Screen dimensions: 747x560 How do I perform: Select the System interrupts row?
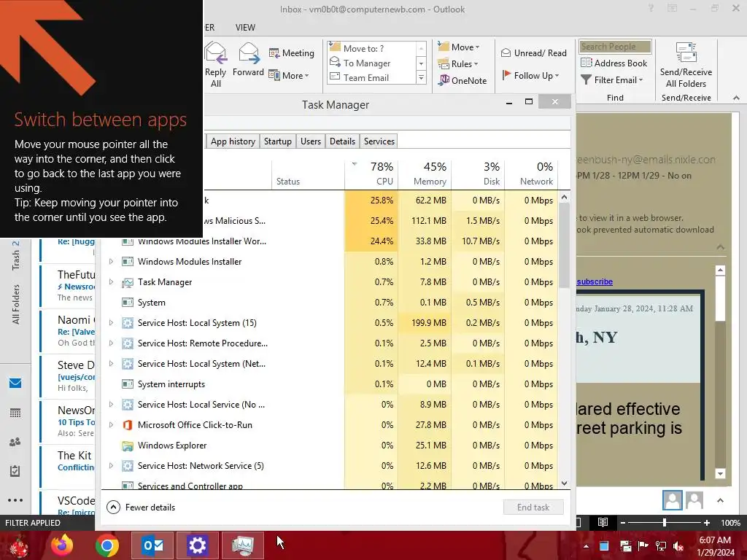[x=329, y=384]
